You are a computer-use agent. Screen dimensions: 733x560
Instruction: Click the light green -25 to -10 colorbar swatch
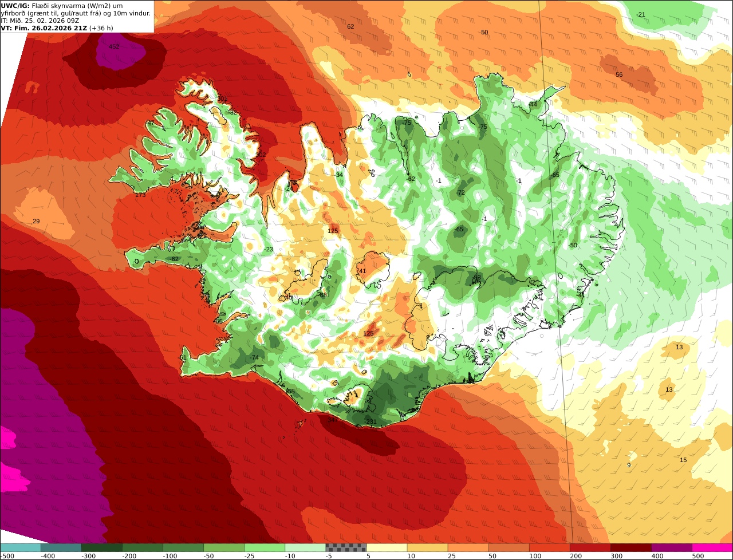pos(265,547)
